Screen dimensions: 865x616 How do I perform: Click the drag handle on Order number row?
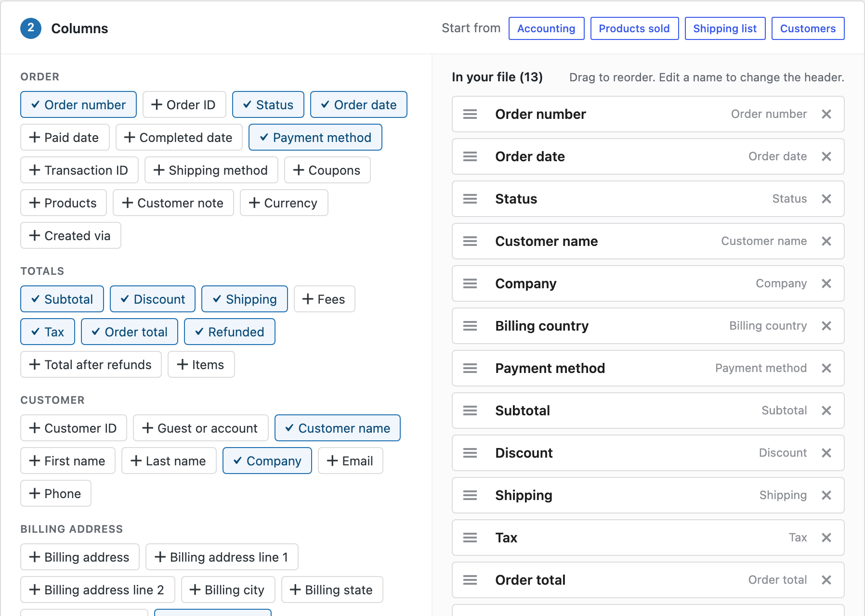click(470, 114)
